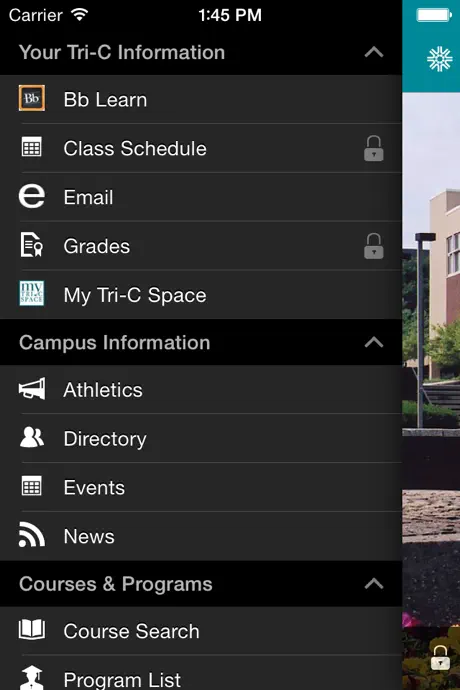Image resolution: width=460 pixels, height=690 pixels.
Task: Tap the Carrier label in status bar
Action: [x=36, y=15]
